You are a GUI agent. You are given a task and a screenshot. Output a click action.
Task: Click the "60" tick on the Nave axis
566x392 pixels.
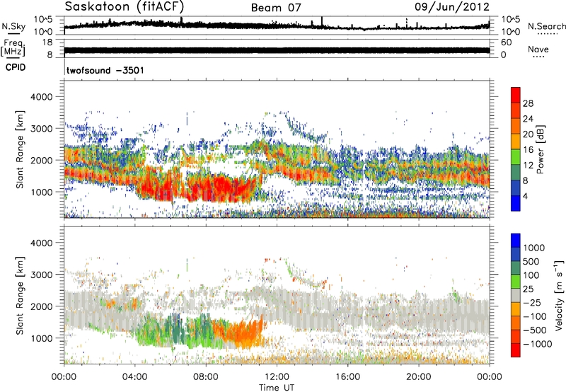pyautogui.click(x=506, y=42)
